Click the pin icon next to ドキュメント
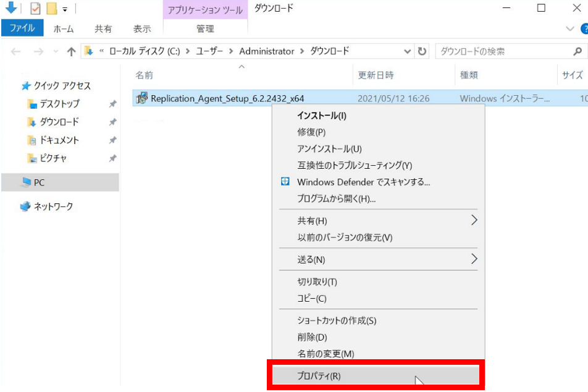 (x=112, y=140)
